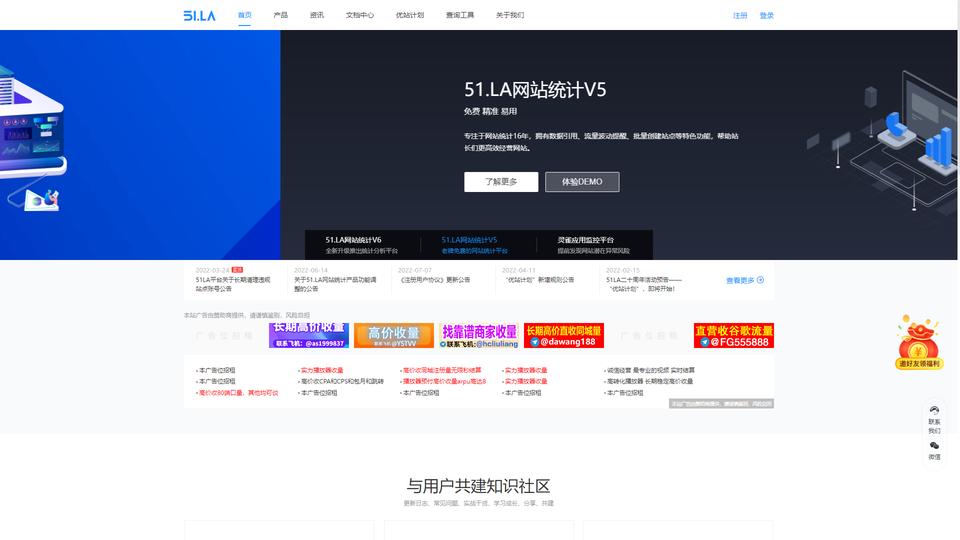Click the 诚信经营 最专业的视频 text ad
960x540 pixels.
(650, 370)
